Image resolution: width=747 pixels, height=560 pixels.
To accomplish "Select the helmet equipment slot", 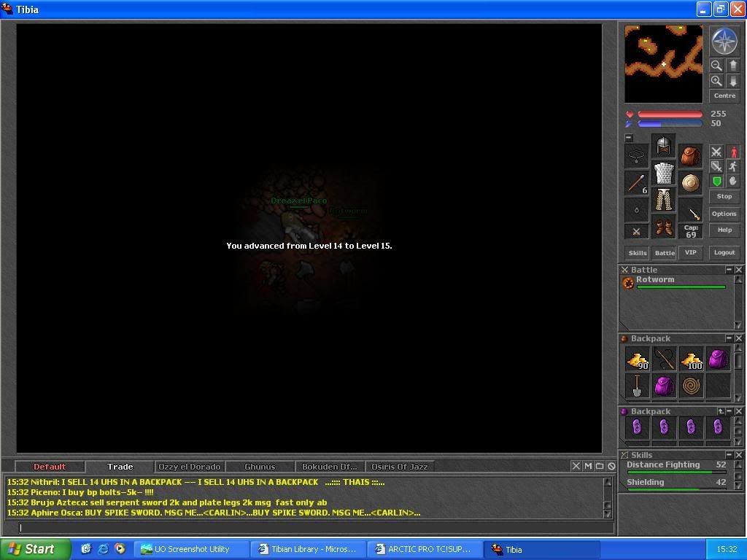I will pos(664,146).
